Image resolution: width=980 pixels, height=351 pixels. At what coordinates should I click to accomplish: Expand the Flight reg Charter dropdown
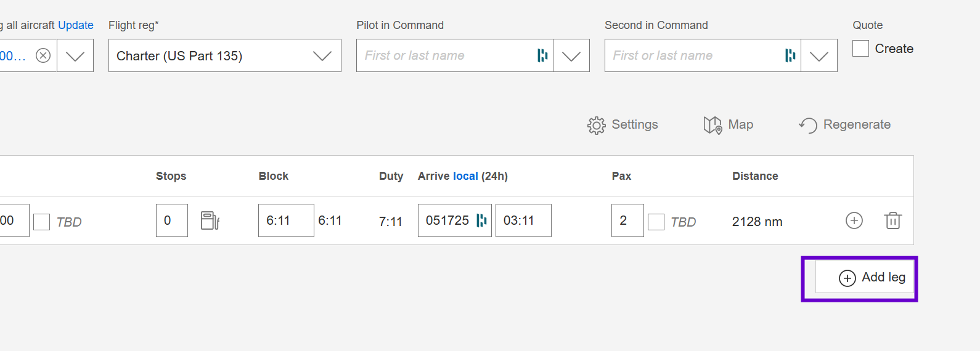(x=225, y=55)
